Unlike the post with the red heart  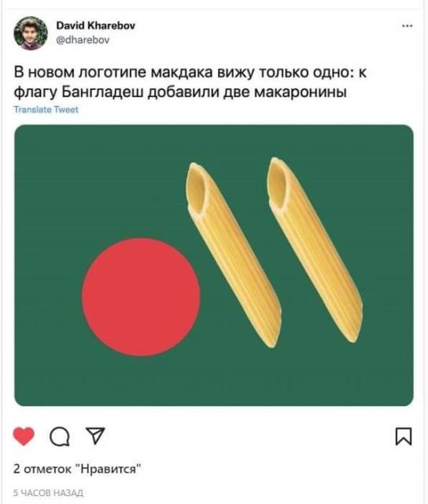(24, 436)
